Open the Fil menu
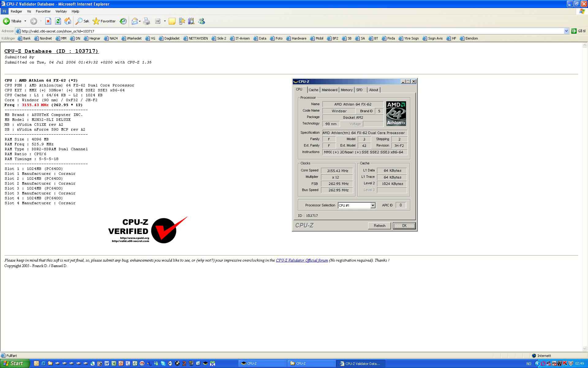Image resolution: width=588 pixels, height=368 pixels. tap(4, 11)
